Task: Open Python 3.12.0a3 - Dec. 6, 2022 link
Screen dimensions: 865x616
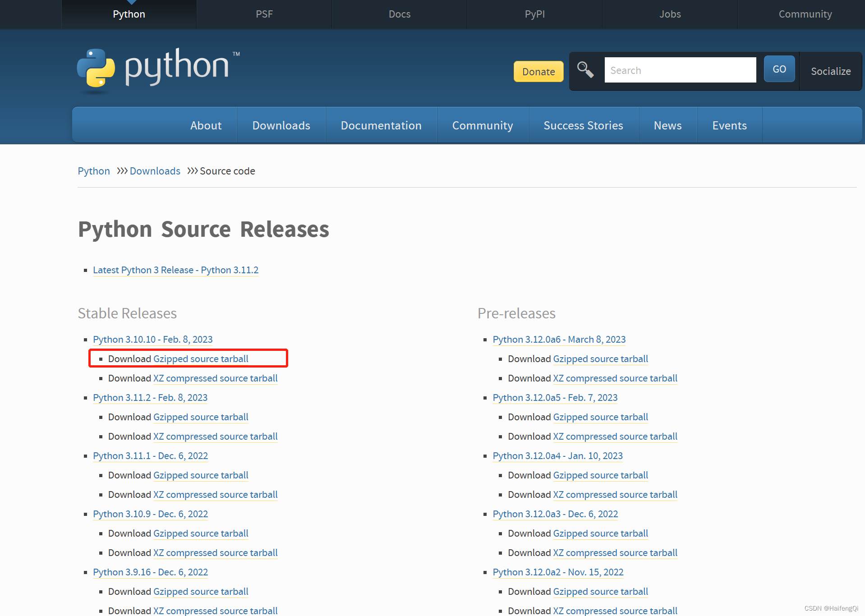Action: [x=555, y=514]
